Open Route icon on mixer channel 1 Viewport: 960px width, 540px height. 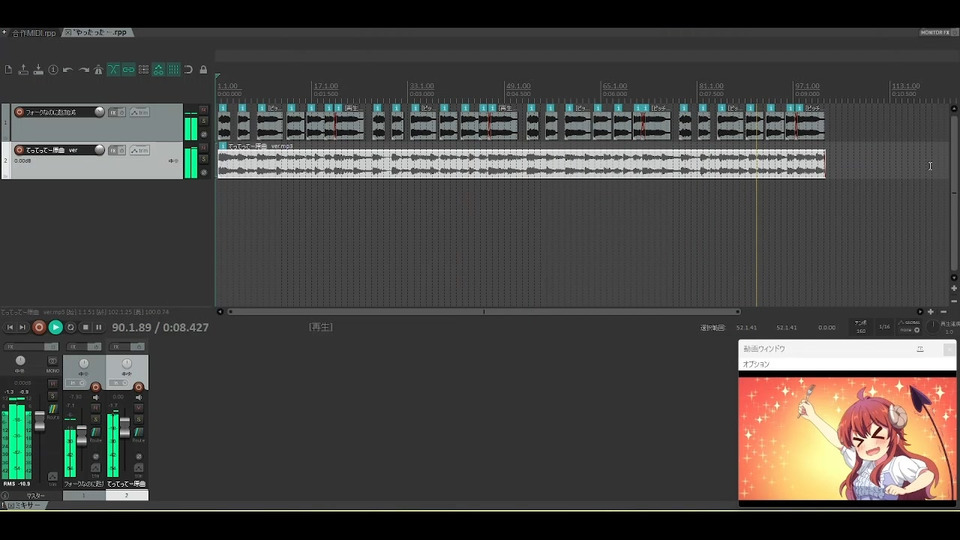tap(96, 432)
